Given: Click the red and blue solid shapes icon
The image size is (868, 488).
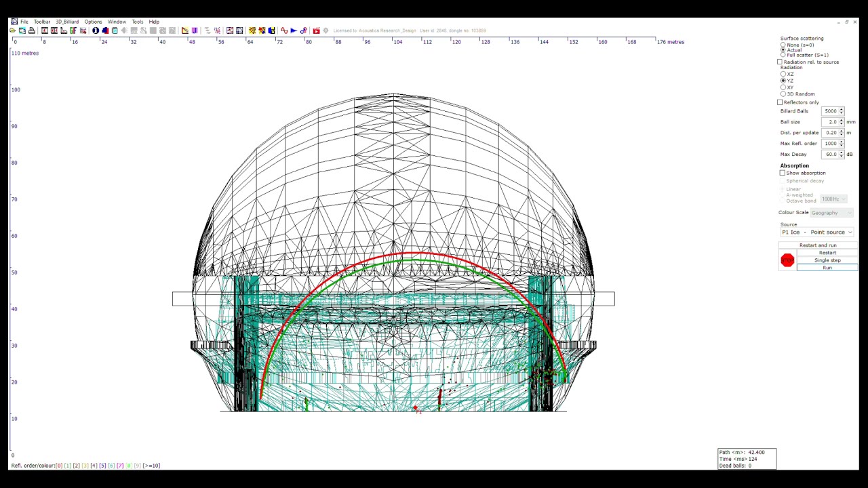Looking at the screenshot, I should [x=105, y=30].
